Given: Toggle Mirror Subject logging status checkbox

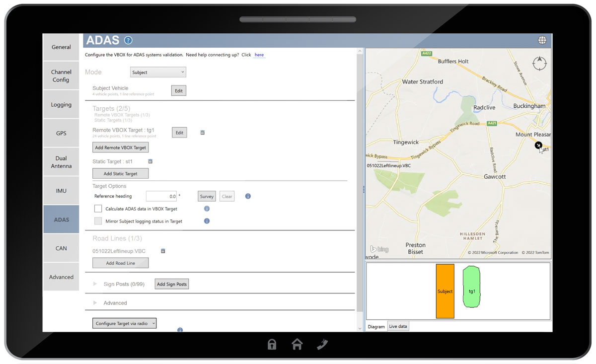Looking at the screenshot, I should click(x=98, y=221).
